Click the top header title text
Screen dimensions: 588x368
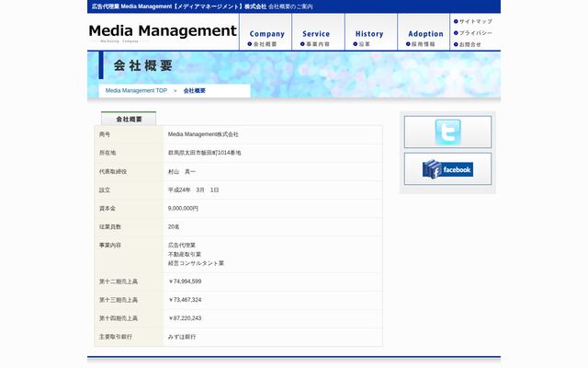202,6
